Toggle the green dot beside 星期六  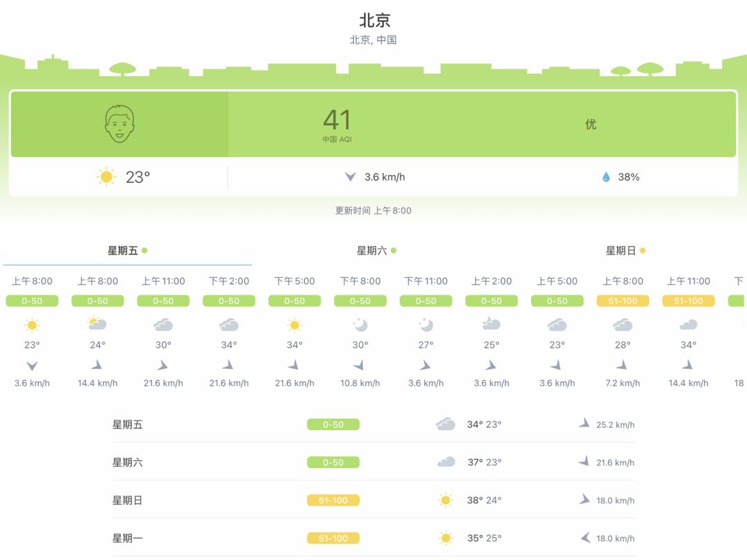click(x=393, y=250)
